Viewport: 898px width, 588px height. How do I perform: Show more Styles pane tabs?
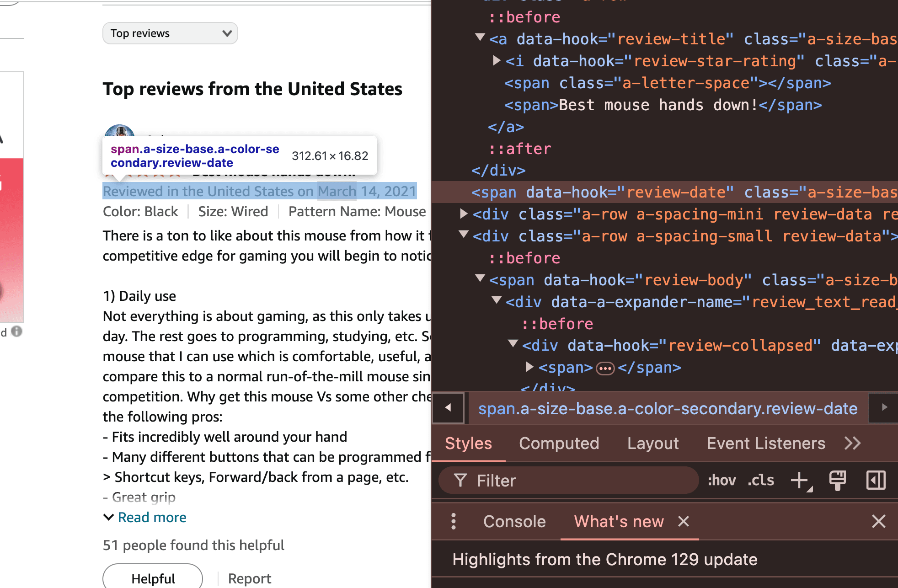853,443
